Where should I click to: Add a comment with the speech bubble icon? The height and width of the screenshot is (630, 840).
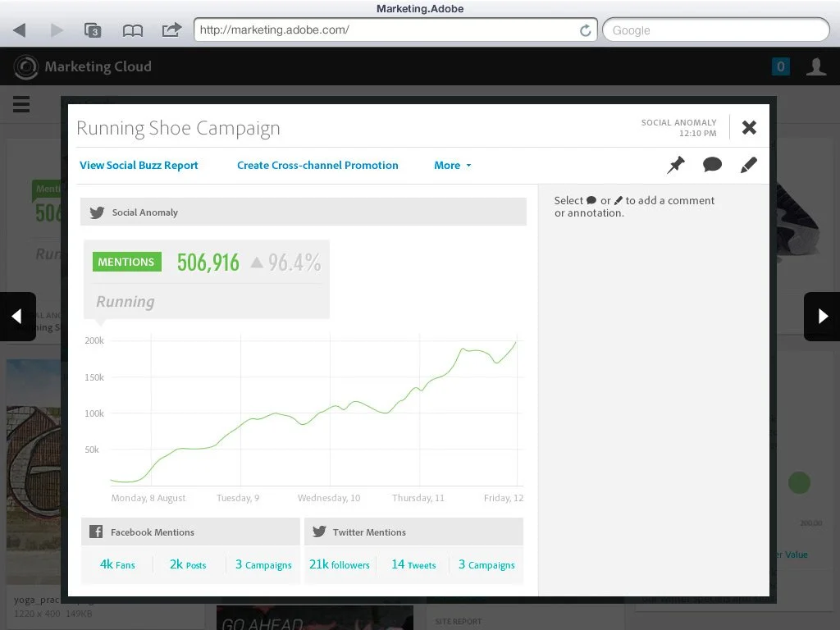point(712,164)
